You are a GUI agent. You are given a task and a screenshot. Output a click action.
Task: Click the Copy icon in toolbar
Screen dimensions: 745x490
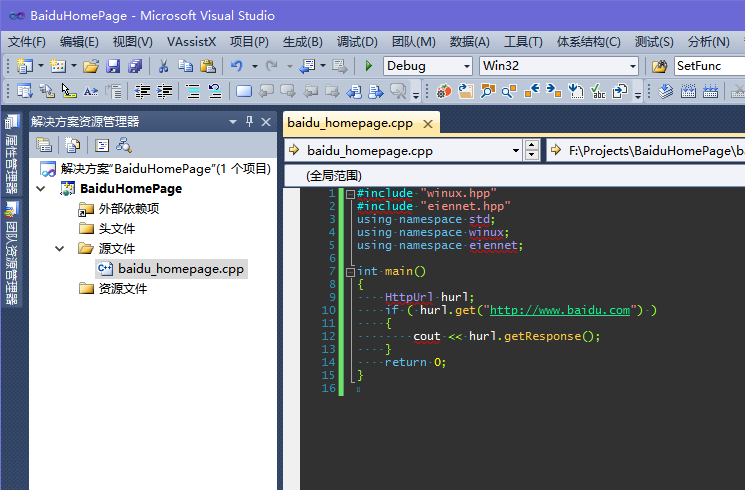pos(186,66)
